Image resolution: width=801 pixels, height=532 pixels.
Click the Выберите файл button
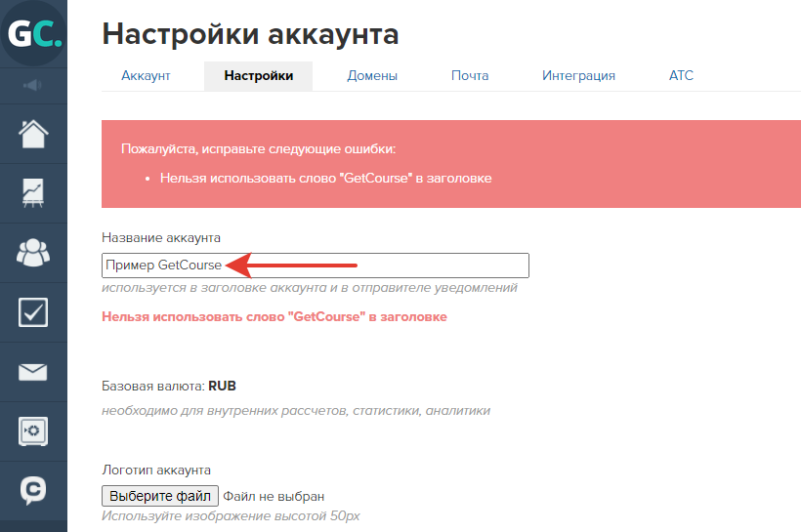pyautogui.click(x=160, y=496)
